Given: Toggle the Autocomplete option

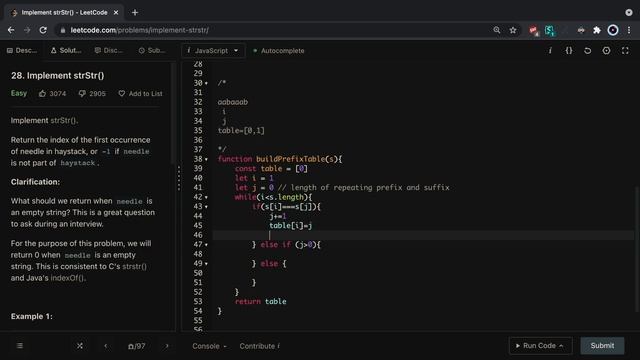Looking at the screenshot, I should click(279, 51).
